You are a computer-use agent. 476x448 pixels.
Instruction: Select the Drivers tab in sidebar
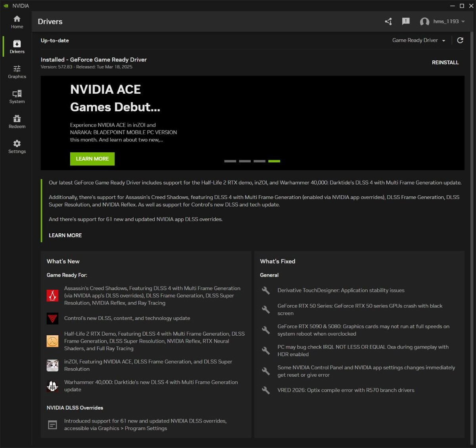pos(17,47)
